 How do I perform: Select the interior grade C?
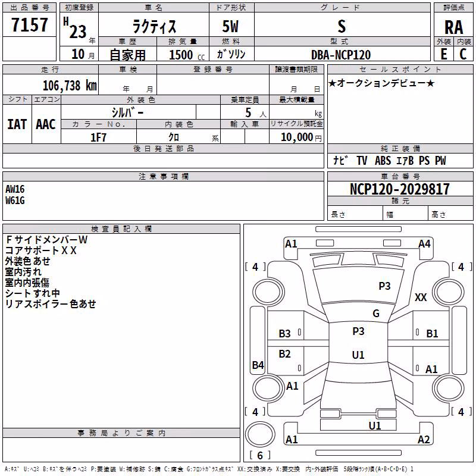click(463, 54)
